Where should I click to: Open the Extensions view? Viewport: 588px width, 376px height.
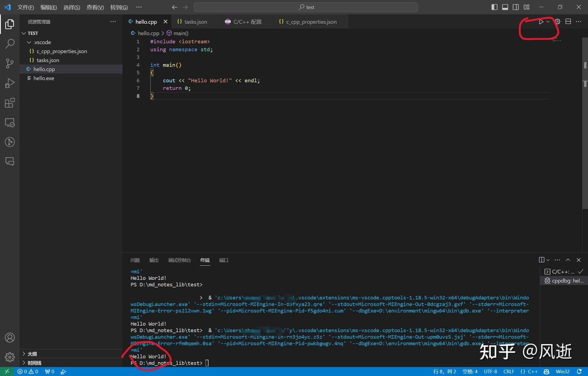pyautogui.click(x=10, y=103)
